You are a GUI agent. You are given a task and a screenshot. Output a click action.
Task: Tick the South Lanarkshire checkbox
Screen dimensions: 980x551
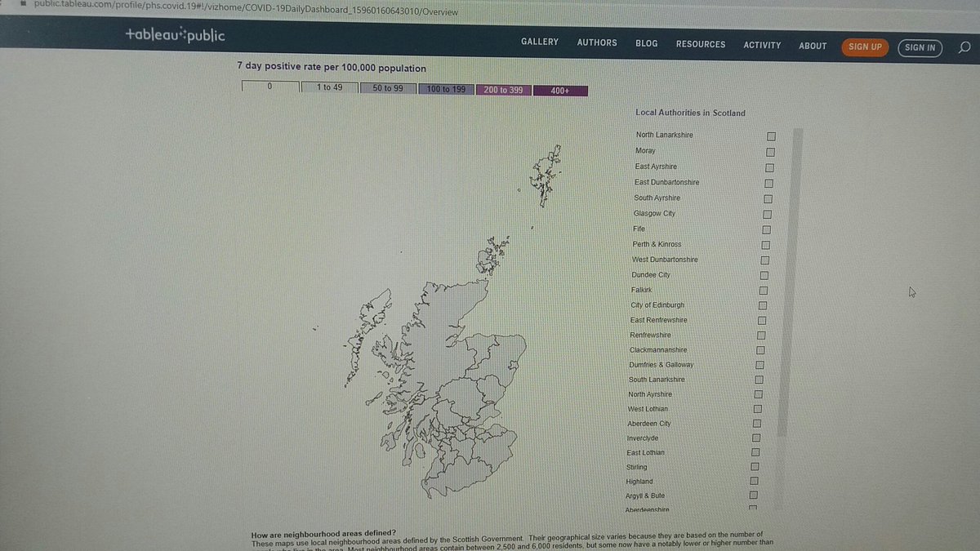click(758, 380)
